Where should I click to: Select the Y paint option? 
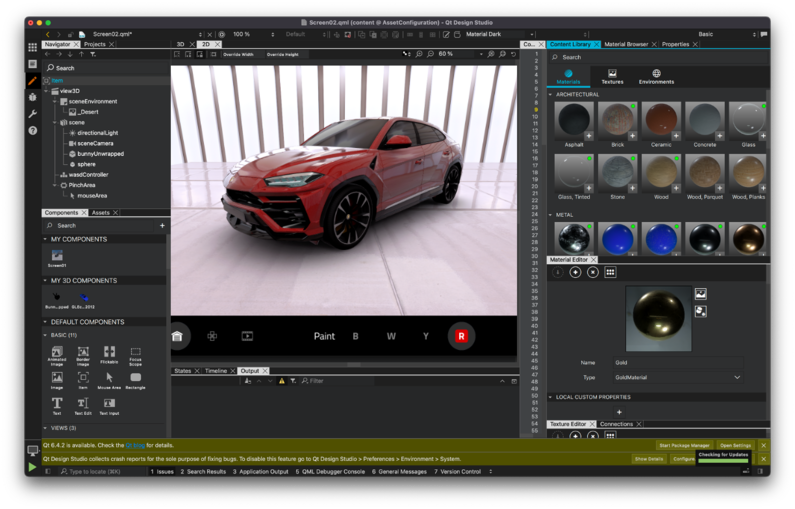(x=426, y=336)
